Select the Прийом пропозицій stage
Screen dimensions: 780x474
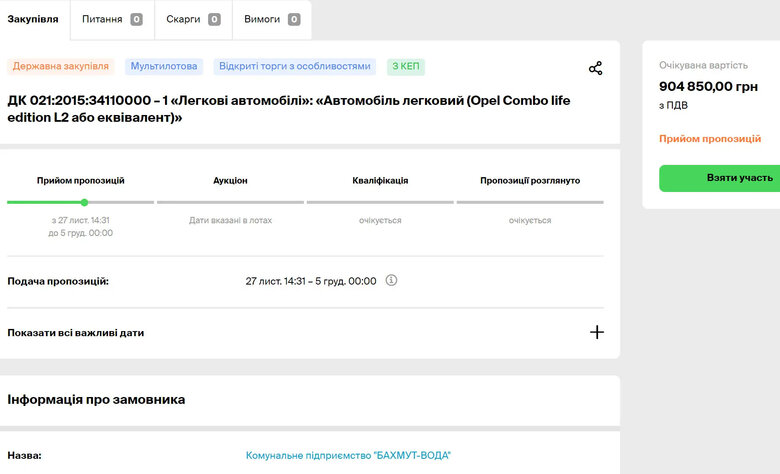click(x=80, y=181)
